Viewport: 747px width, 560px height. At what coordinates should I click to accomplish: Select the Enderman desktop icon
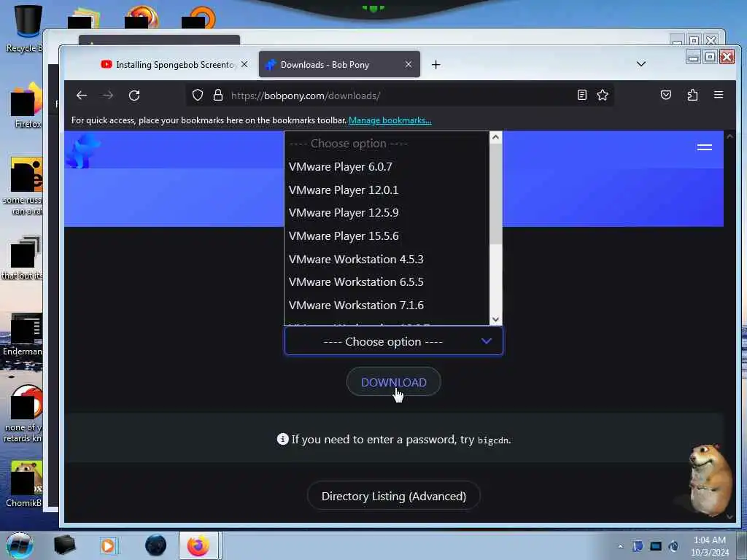pos(23,335)
